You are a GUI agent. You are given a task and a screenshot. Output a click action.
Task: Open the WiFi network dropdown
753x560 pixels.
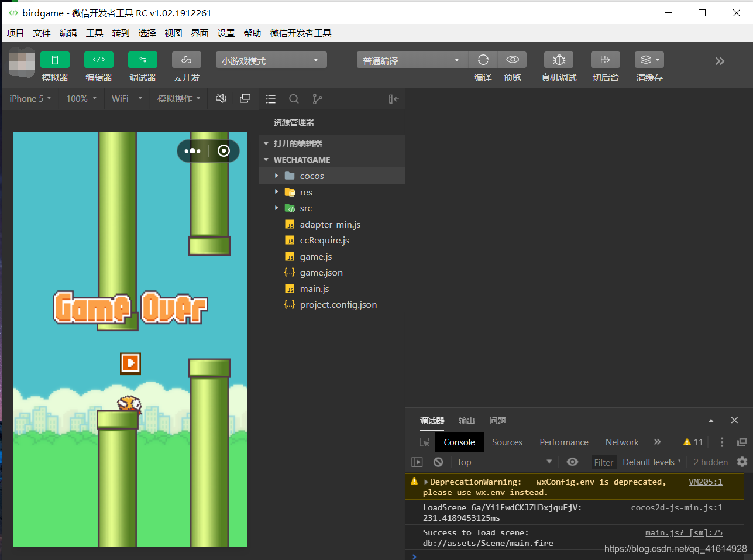[x=127, y=99]
